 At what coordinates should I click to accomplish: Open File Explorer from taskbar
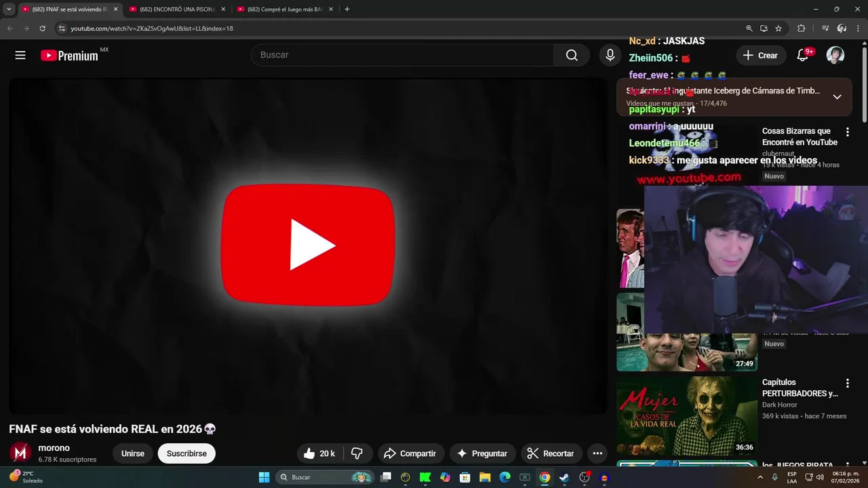click(485, 477)
